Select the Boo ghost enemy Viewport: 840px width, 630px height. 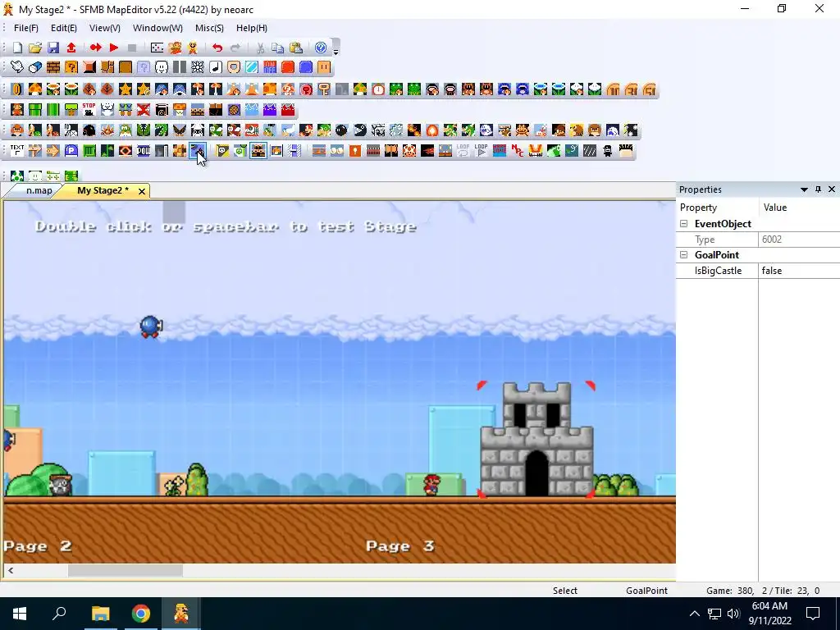click(486, 130)
